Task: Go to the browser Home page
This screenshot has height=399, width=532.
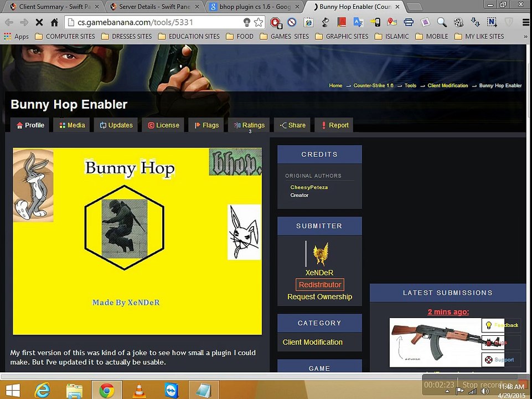Action: pos(54,22)
